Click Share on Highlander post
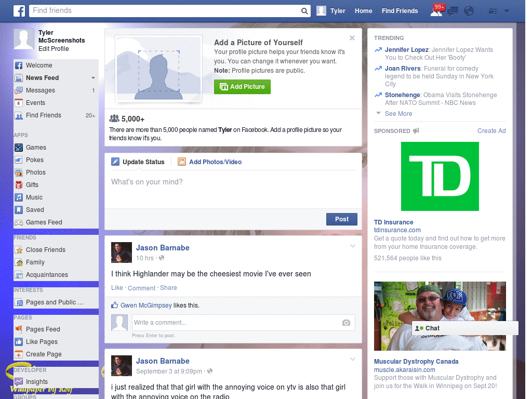 (168, 288)
